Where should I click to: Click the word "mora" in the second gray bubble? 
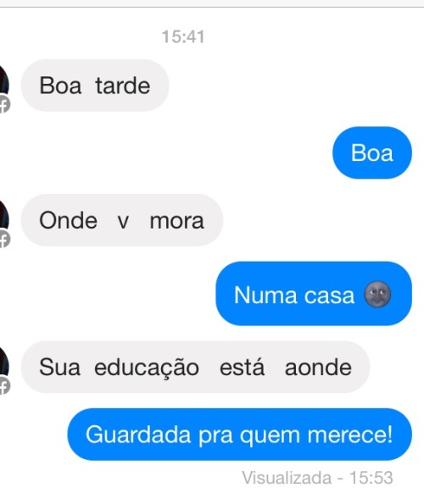point(177,221)
